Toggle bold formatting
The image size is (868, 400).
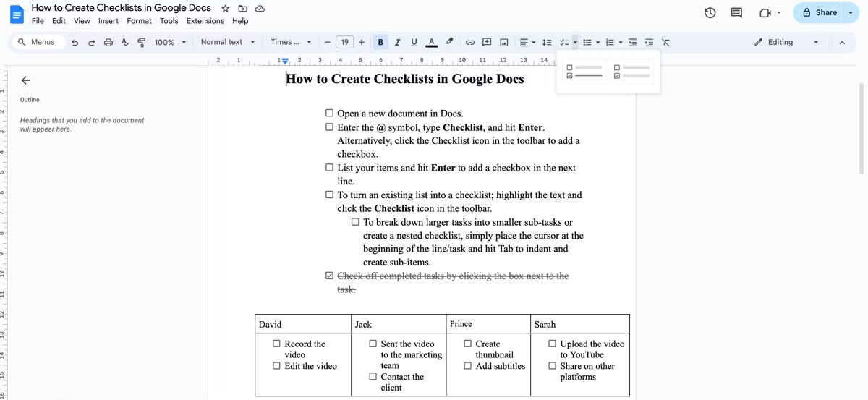tap(380, 42)
